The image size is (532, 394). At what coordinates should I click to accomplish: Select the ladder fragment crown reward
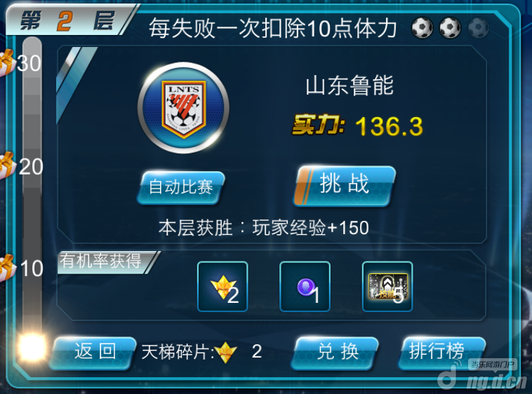(222, 287)
